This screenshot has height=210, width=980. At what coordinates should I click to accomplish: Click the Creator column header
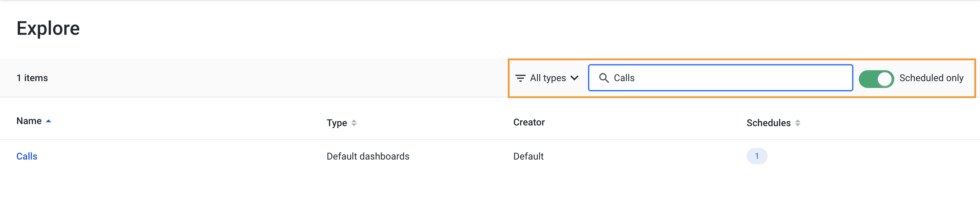[529, 122]
